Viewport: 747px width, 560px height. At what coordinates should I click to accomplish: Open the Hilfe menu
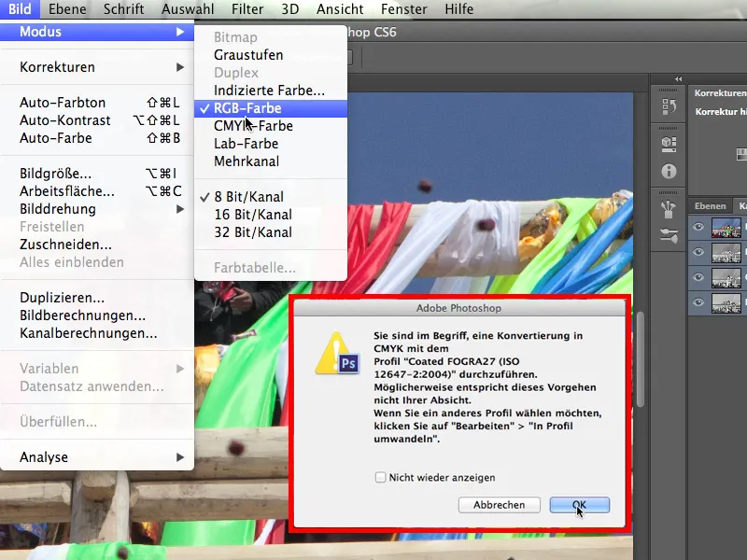pos(458,9)
